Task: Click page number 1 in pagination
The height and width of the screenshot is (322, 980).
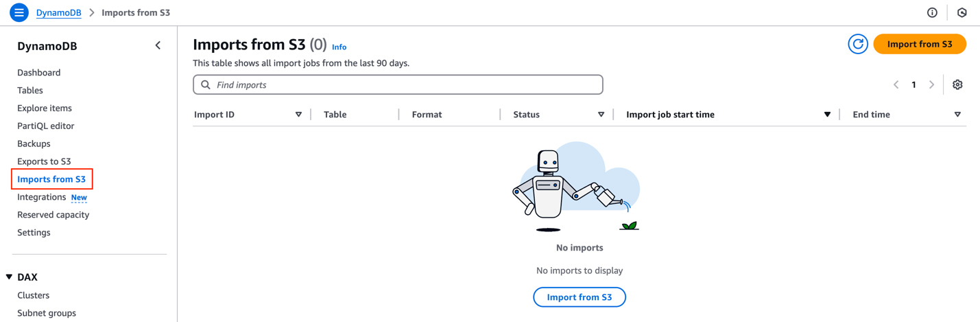Action: (913, 84)
